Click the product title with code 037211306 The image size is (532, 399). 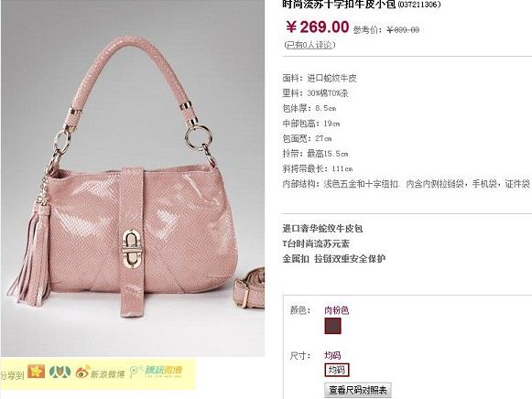point(362,4)
